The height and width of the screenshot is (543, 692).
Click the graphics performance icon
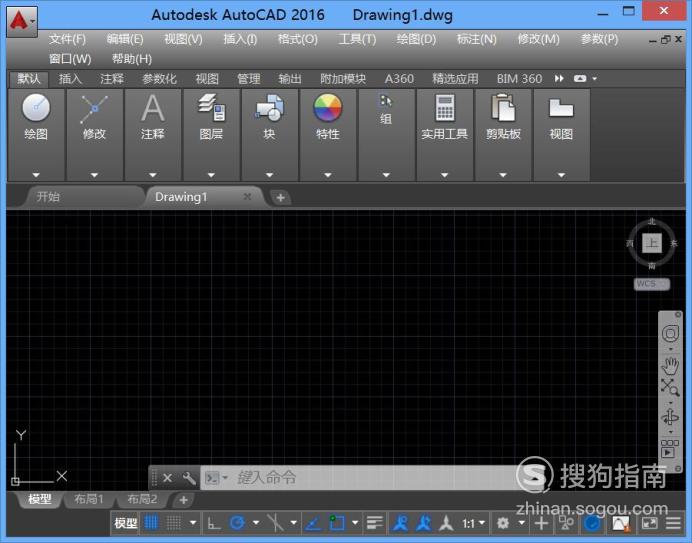(621, 524)
